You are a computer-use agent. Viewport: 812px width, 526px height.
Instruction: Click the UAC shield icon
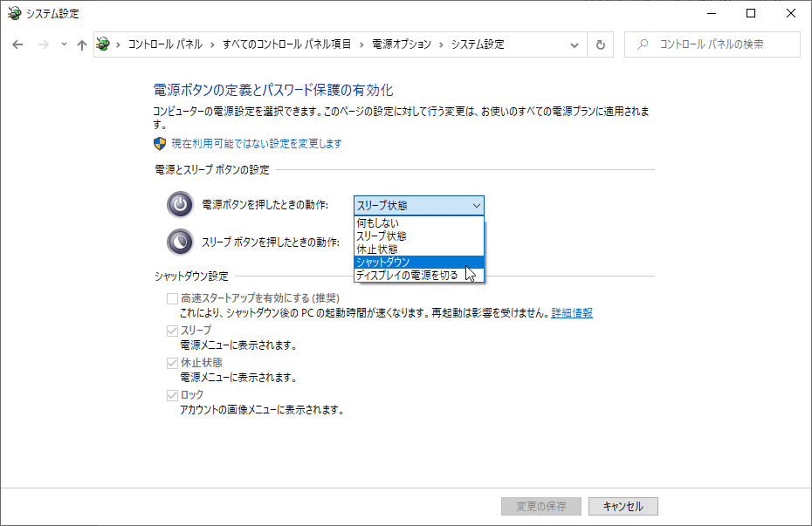160,143
